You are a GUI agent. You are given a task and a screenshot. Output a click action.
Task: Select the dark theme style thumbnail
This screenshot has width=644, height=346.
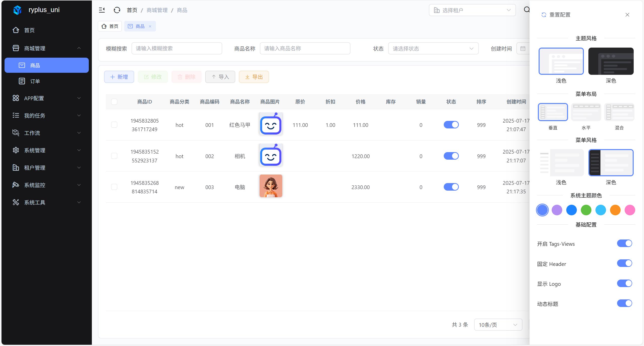click(611, 61)
